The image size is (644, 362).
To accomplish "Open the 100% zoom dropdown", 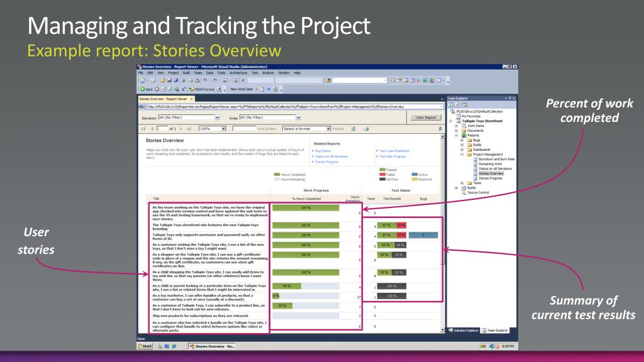I will tap(223, 129).
